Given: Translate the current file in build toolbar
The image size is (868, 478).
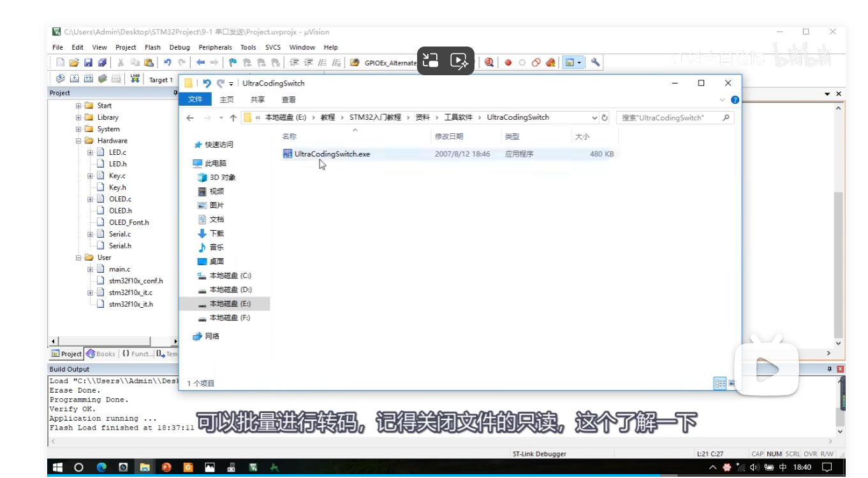Looking at the screenshot, I should click(60, 78).
